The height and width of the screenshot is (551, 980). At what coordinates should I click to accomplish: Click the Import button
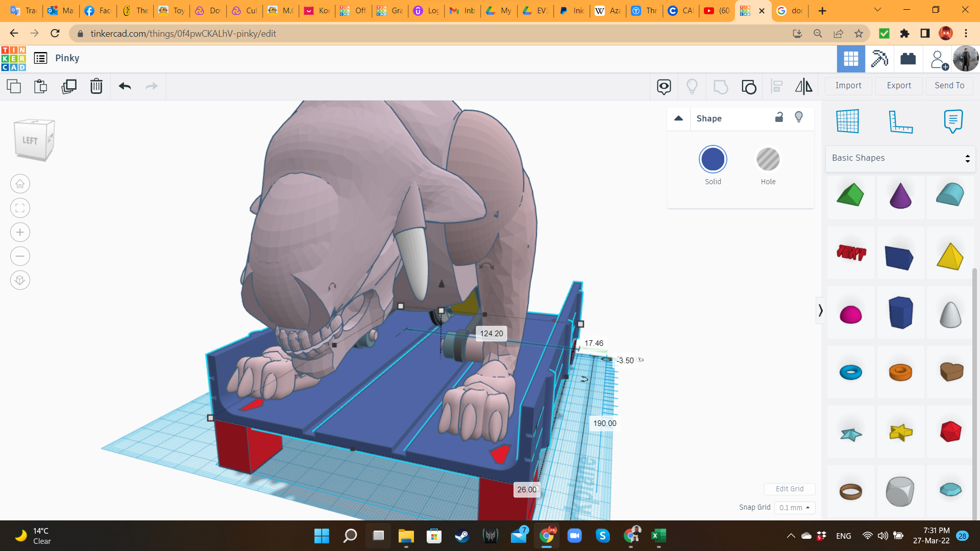[848, 86]
